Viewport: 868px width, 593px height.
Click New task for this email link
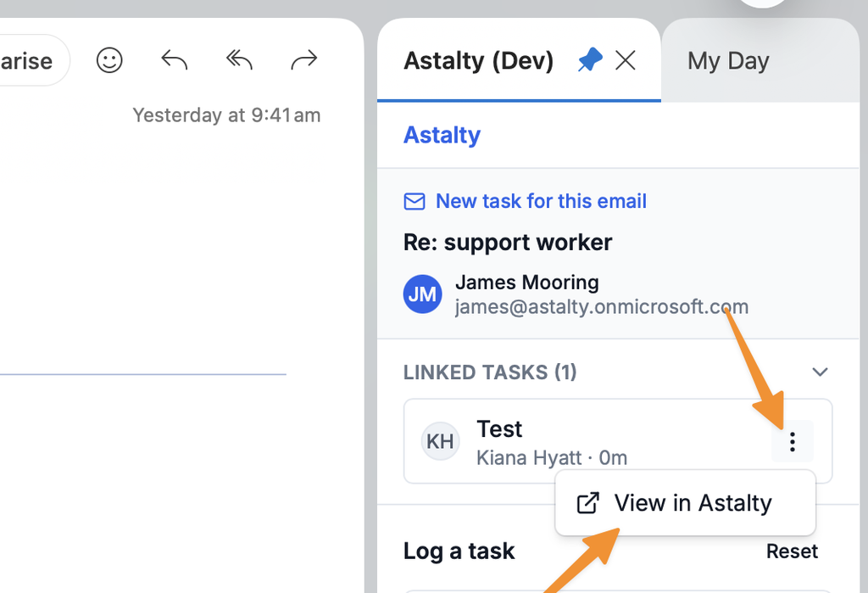[x=541, y=200]
